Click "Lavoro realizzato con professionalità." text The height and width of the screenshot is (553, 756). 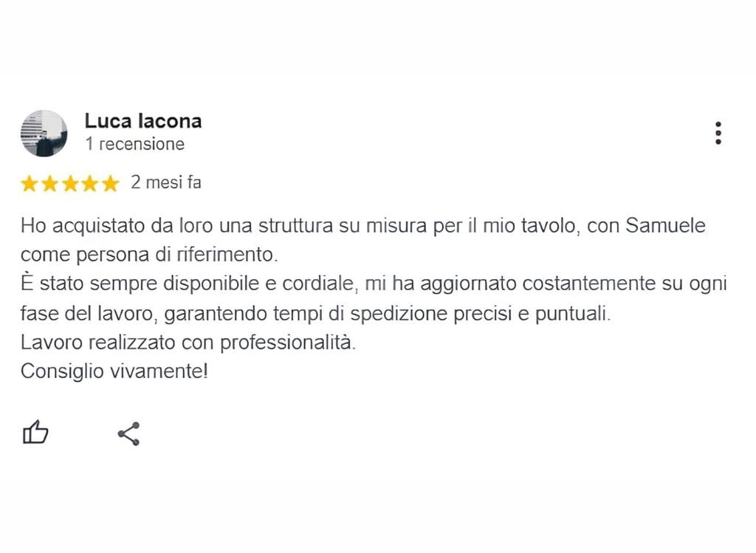(x=188, y=343)
